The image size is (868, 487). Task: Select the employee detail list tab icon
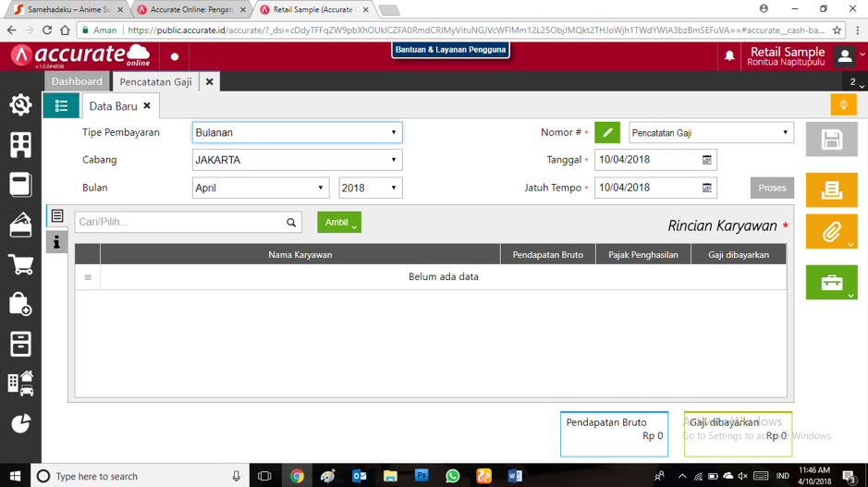[57, 215]
